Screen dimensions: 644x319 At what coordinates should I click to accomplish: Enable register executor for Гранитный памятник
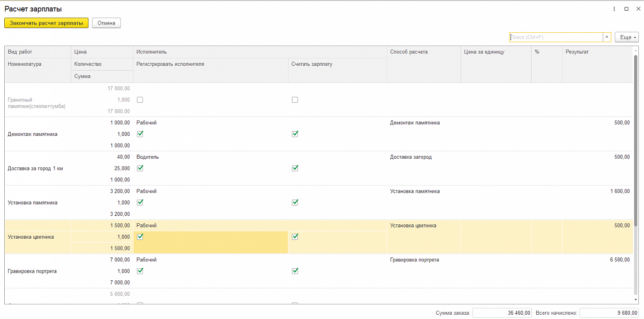pos(140,100)
